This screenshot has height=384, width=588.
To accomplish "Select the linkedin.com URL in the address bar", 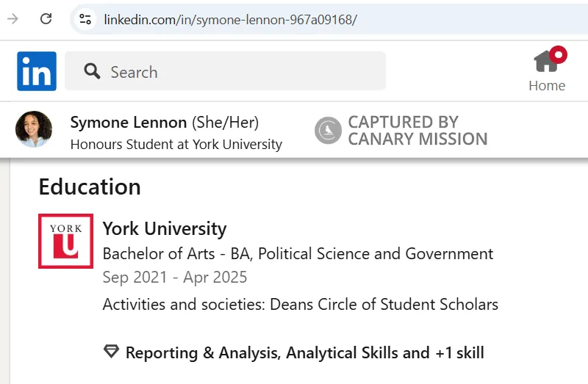I will pyautogui.click(x=230, y=20).
